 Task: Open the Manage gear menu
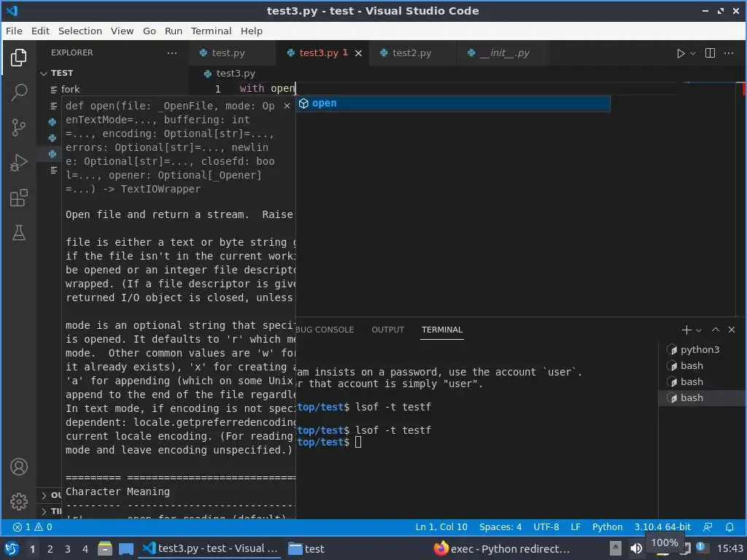click(18, 502)
